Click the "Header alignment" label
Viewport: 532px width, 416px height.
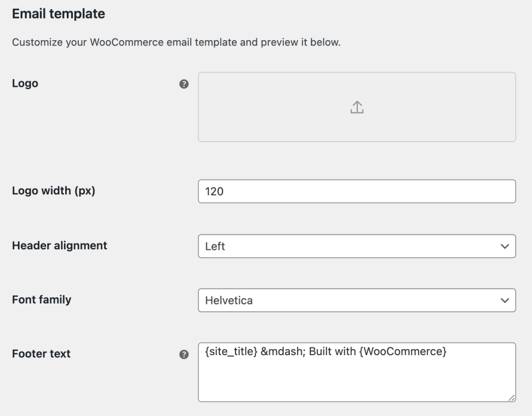(60, 245)
